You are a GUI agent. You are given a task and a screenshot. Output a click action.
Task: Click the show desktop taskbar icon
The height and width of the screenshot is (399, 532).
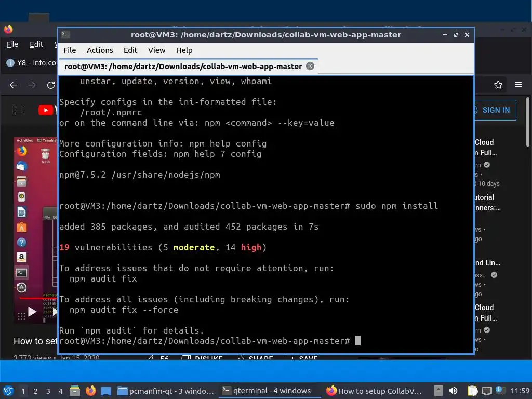(x=106, y=391)
